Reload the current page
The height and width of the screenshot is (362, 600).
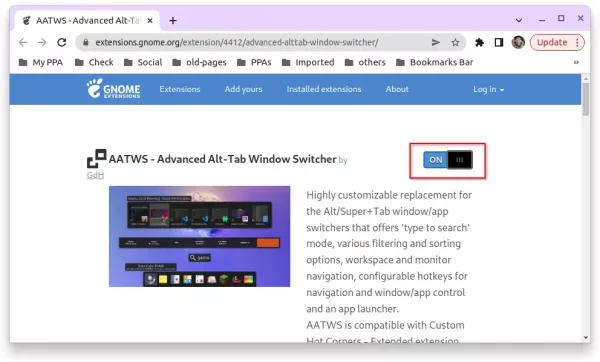(x=62, y=42)
